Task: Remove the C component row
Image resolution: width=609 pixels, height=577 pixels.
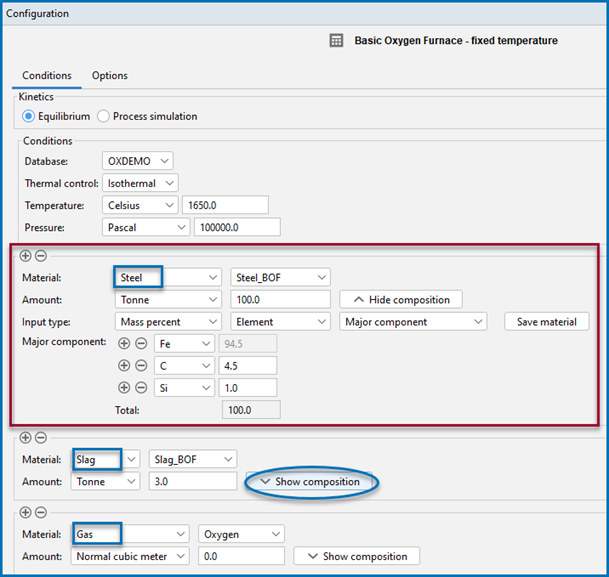Action: coord(141,365)
